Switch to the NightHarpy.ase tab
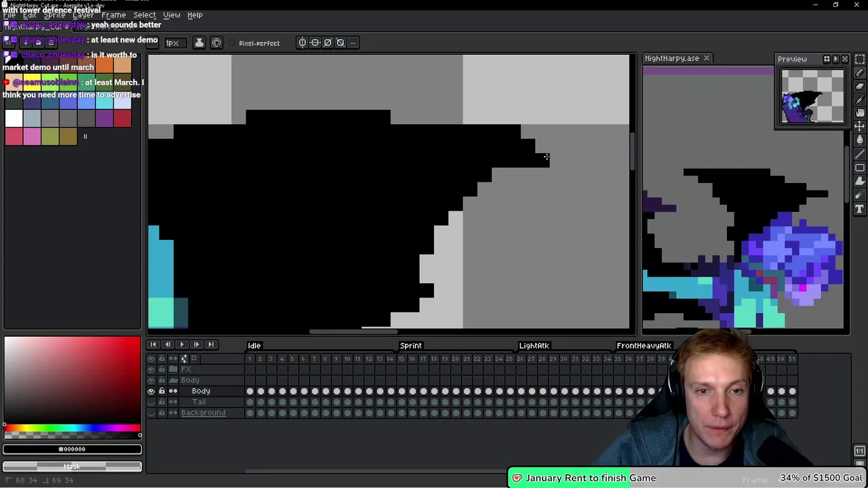Screen dimensions: 868x488 tap(672, 58)
